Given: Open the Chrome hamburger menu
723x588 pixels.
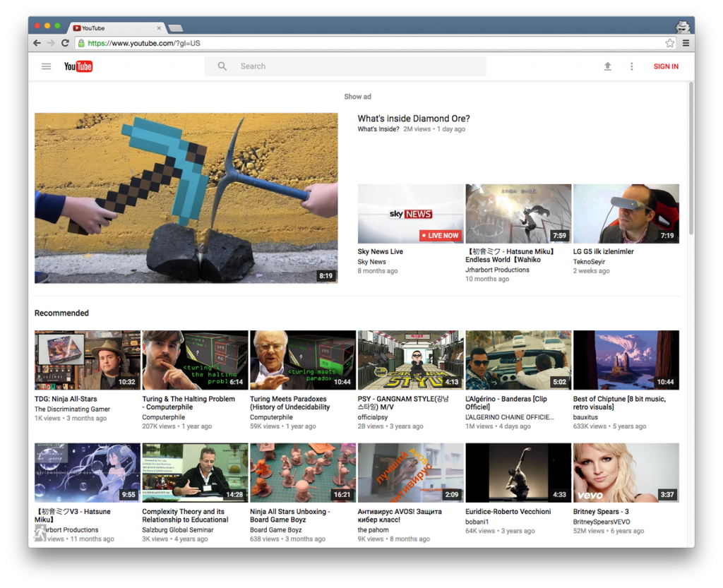Looking at the screenshot, I should [686, 43].
